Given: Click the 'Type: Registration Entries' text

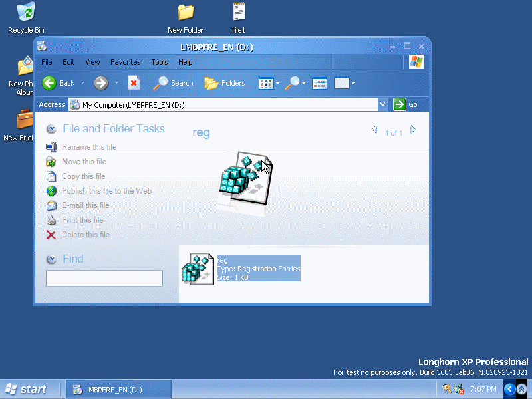Looking at the screenshot, I should pyautogui.click(x=259, y=269).
